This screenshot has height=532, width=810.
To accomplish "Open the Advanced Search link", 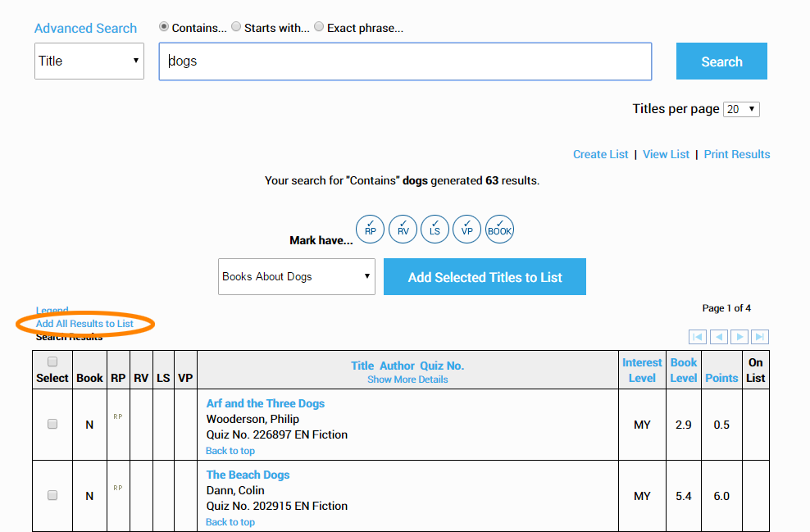I will coord(86,29).
